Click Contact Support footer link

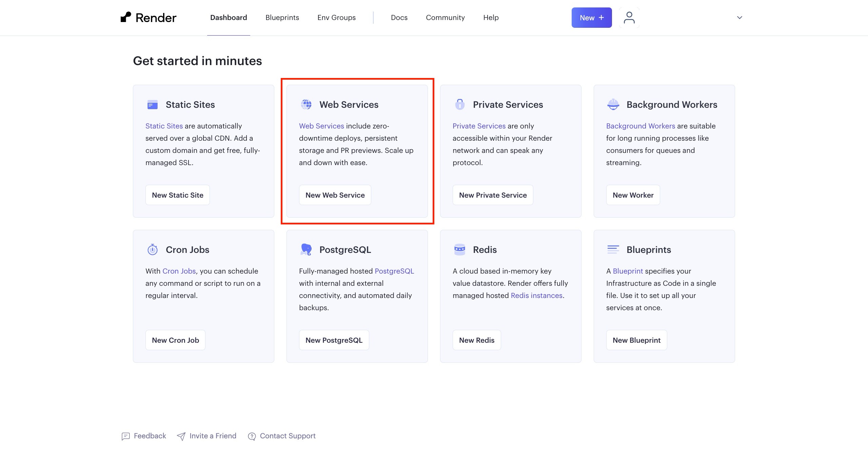(288, 436)
